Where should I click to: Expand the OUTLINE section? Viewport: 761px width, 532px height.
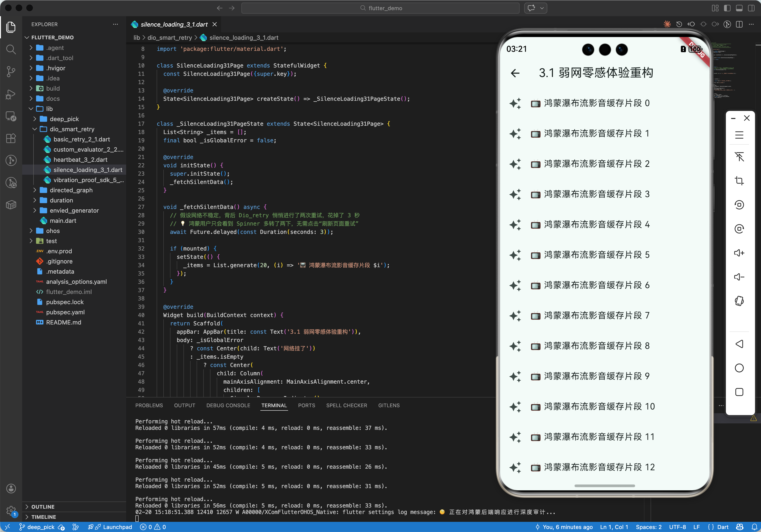coord(43,507)
